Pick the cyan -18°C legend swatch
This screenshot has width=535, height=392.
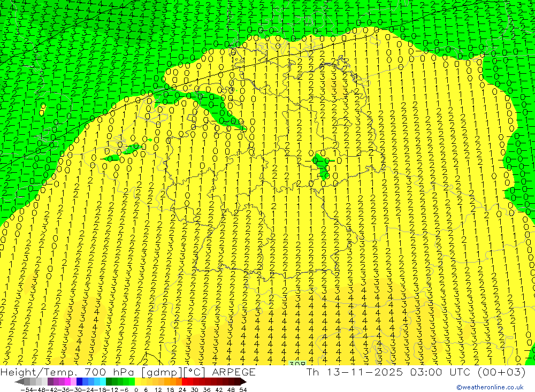pyautogui.click(x=103, y=381)
